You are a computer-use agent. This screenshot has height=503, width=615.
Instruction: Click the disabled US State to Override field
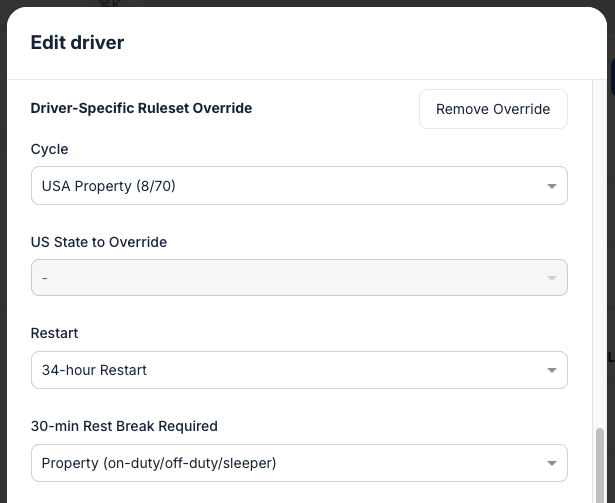tap(299, 278)
